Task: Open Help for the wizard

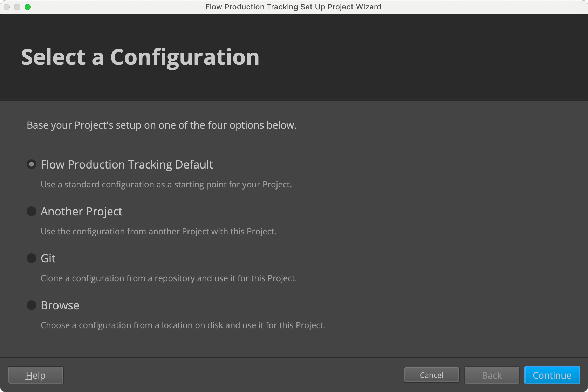Action: click(35, 375)
